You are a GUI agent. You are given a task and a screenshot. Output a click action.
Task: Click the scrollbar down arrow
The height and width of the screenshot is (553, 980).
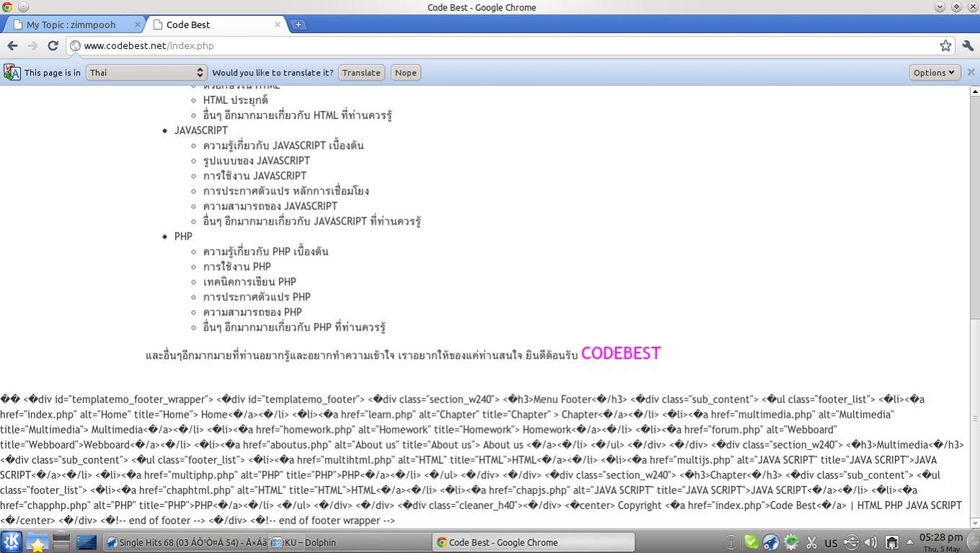pyautogui.click(x=975, y=523)
